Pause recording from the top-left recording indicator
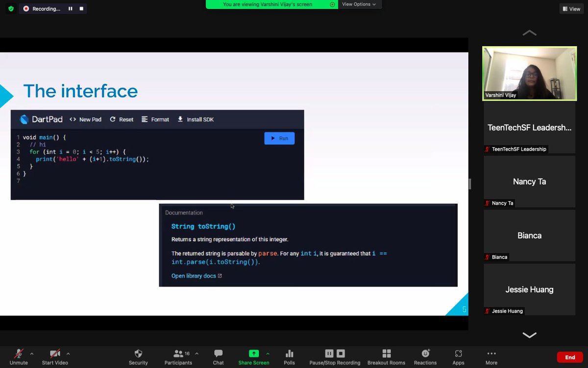Image resolution: width=588 pixels, height=368 pixels. 71,9
